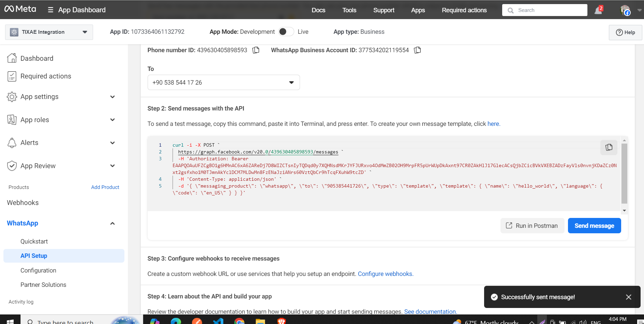Image resolution: width=644 pixels, height=324 pixels.
Task: Open Docs in the top navigation
Action: point(318,10)
